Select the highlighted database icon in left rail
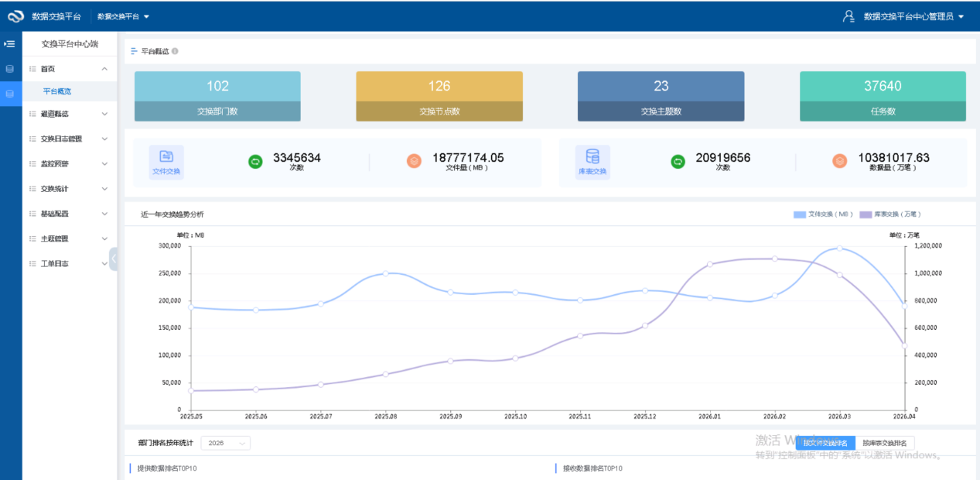This screenshot has height=480, width=980. click(10, 94)
